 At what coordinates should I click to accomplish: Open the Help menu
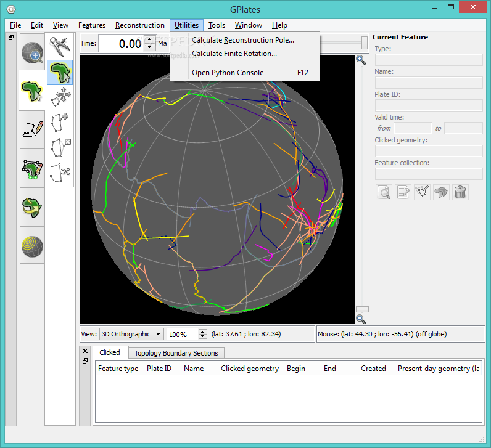click(279, 25)
